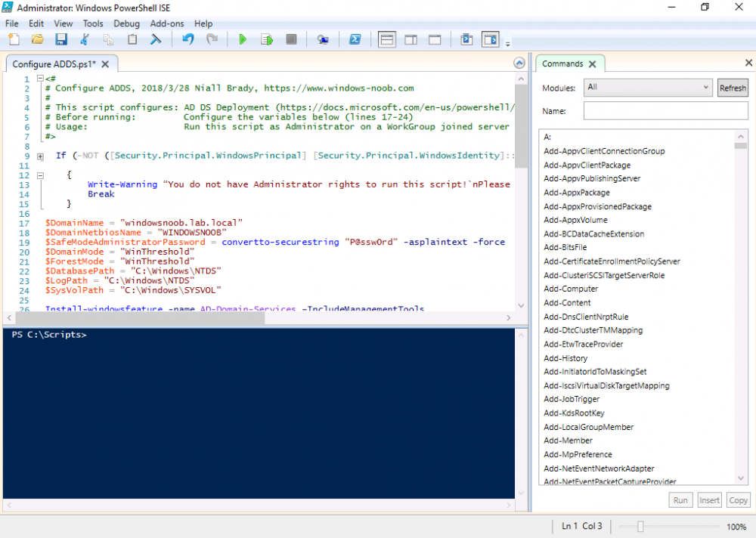The image size is (756, 538).
Task: Click the Run button in Commands
Action: click(680, 500)
